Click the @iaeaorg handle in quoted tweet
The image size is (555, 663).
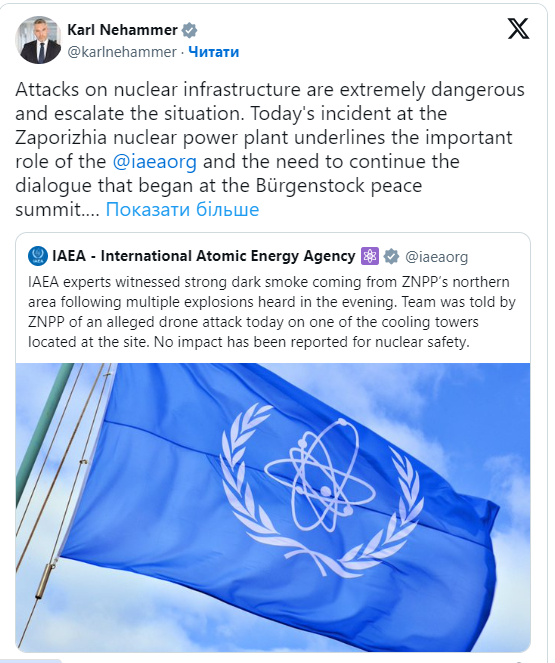437,257
